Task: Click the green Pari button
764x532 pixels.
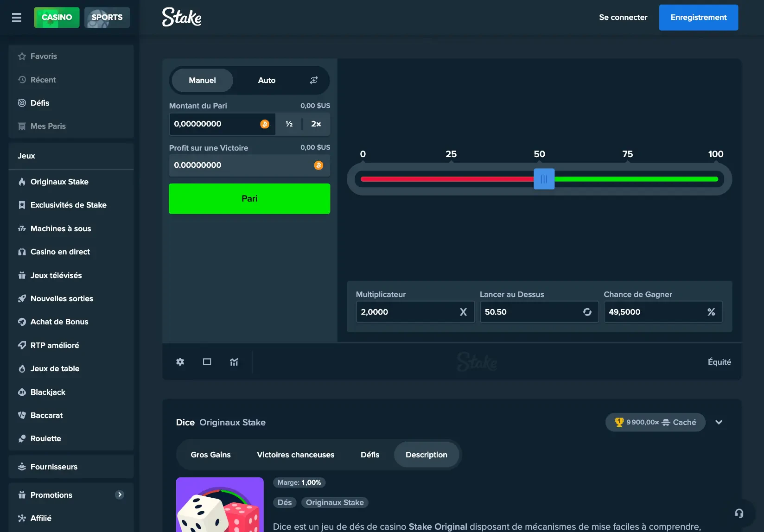Action: (249, 198)
